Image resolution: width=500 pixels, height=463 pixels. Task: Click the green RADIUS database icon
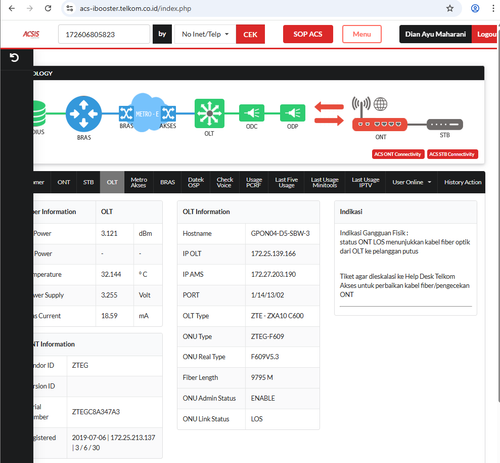click(x=40, y=114)
